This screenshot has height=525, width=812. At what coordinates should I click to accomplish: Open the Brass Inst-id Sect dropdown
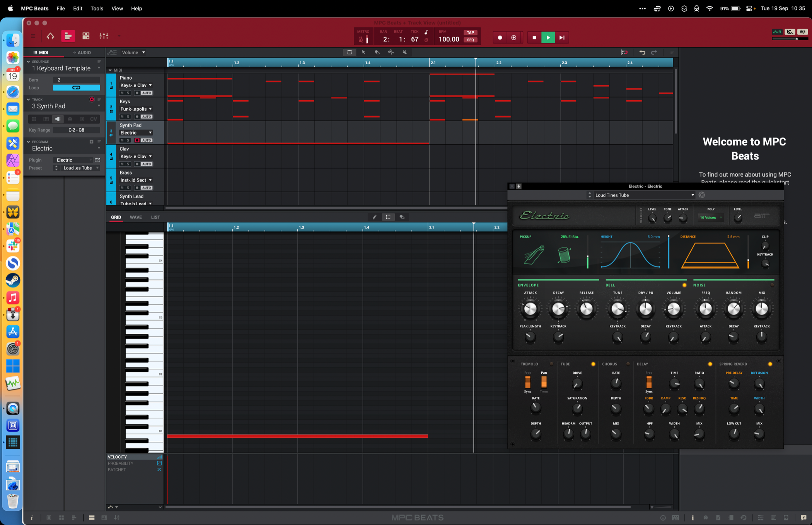[x=136, y=180]
